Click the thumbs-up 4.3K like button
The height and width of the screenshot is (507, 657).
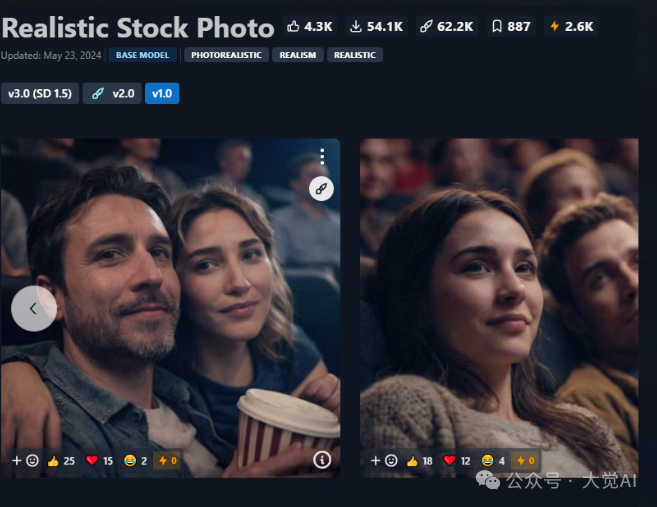(310, 27)
